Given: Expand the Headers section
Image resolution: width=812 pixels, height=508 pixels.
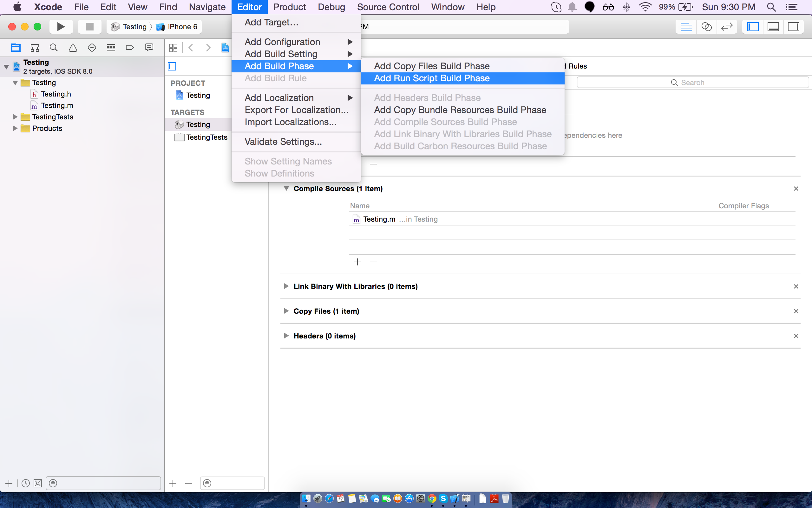Looking at the screenshot, I should click(286, 336).
